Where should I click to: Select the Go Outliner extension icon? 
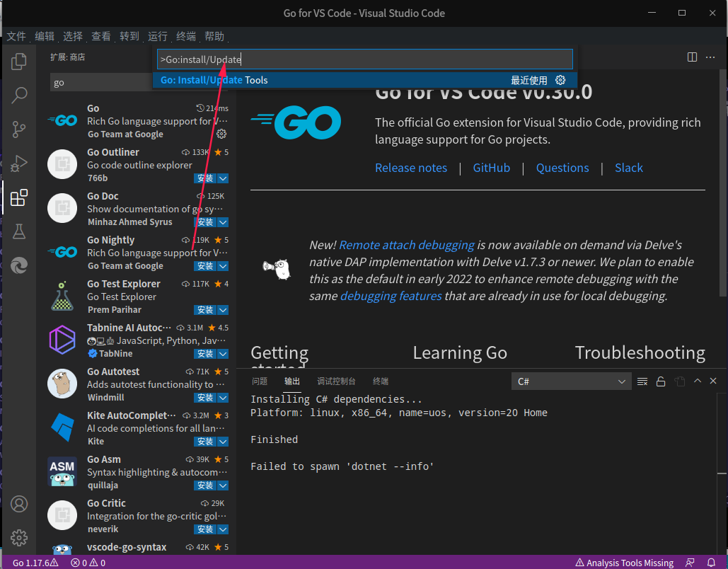(x=62, y=164)
